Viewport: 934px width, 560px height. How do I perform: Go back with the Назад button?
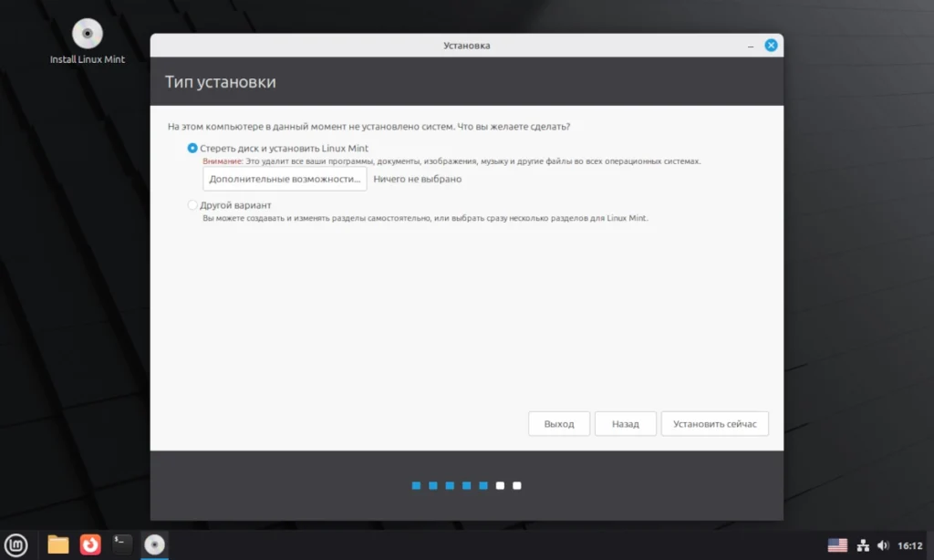(626, 423)
